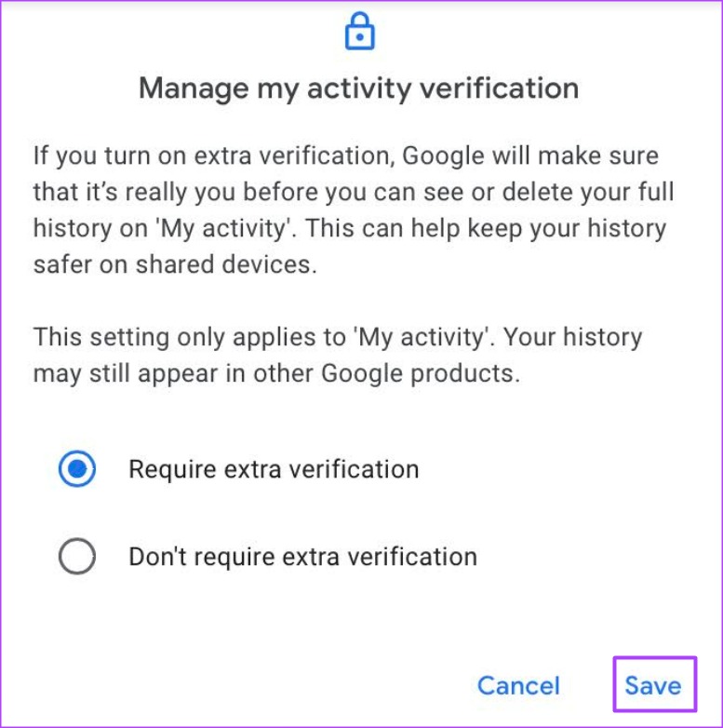Select the Require extra verification radio button
The height and width of the screenshot is (728, 723).
(x=77, y=468)
